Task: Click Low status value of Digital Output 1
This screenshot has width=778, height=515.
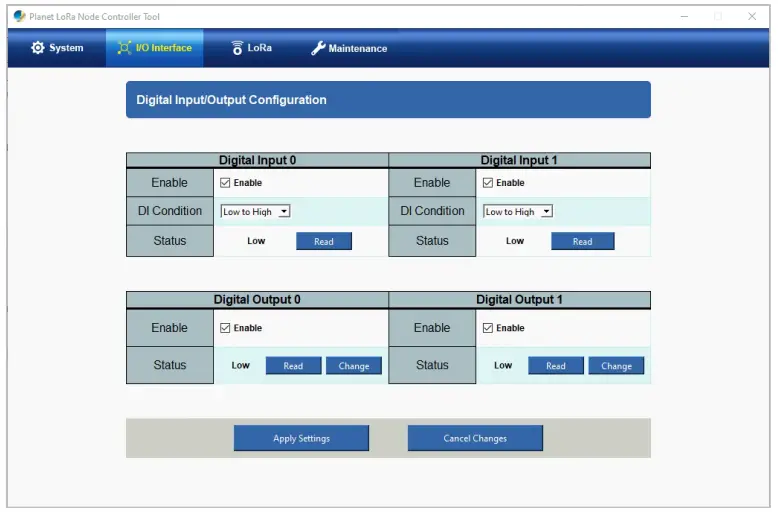Action: 503,365
